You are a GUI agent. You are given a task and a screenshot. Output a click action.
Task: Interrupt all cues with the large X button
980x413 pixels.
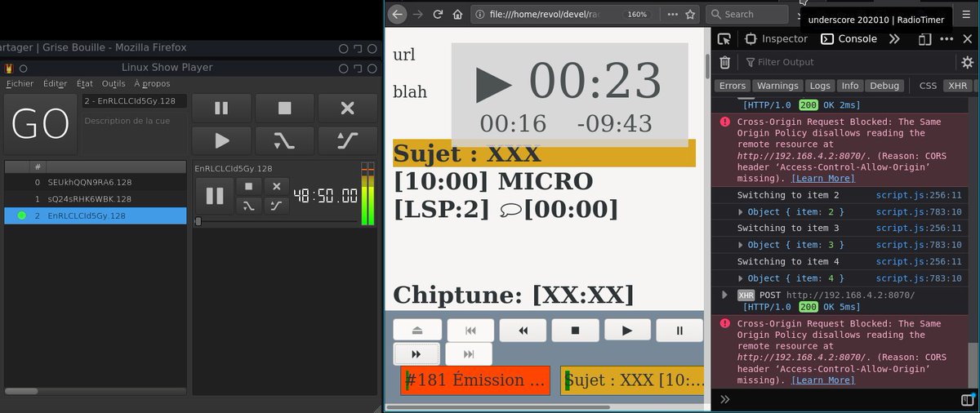347,108
